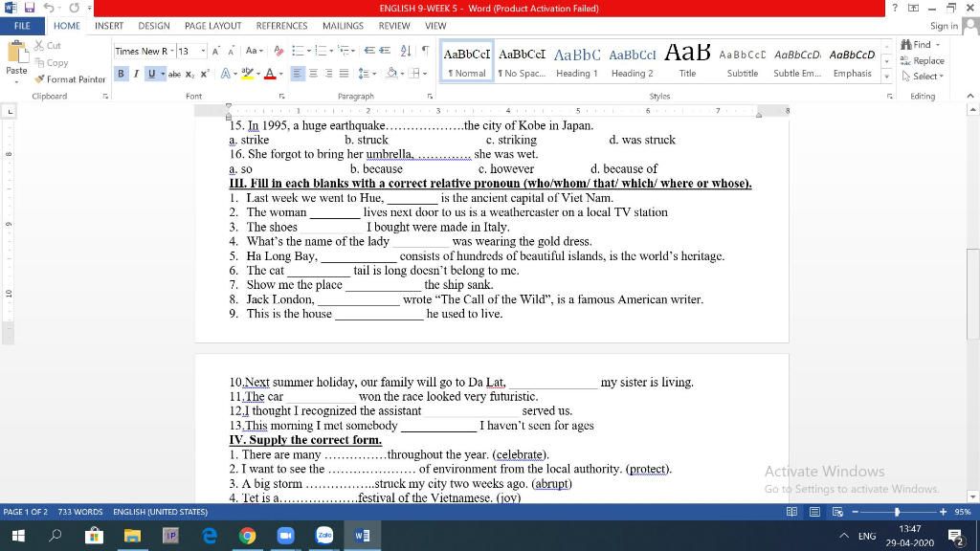Clear all formatting

pyautogui.click(x=278, y=52)
